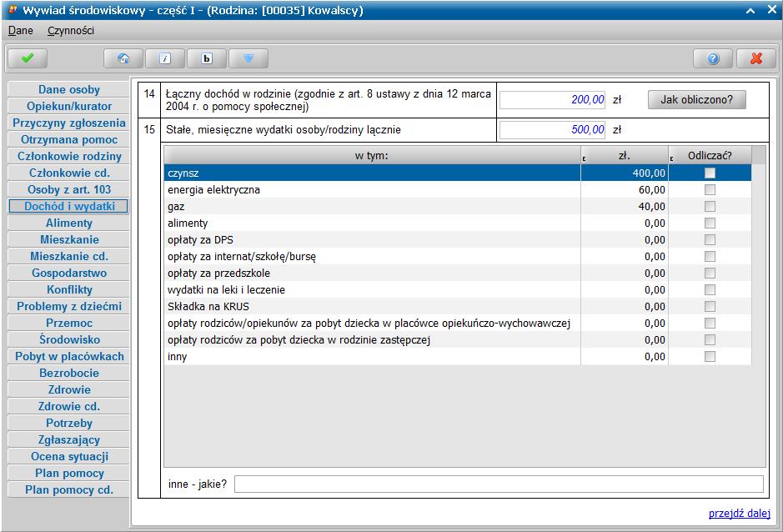Switch to the Dane osoby tab

click(69, 89)
